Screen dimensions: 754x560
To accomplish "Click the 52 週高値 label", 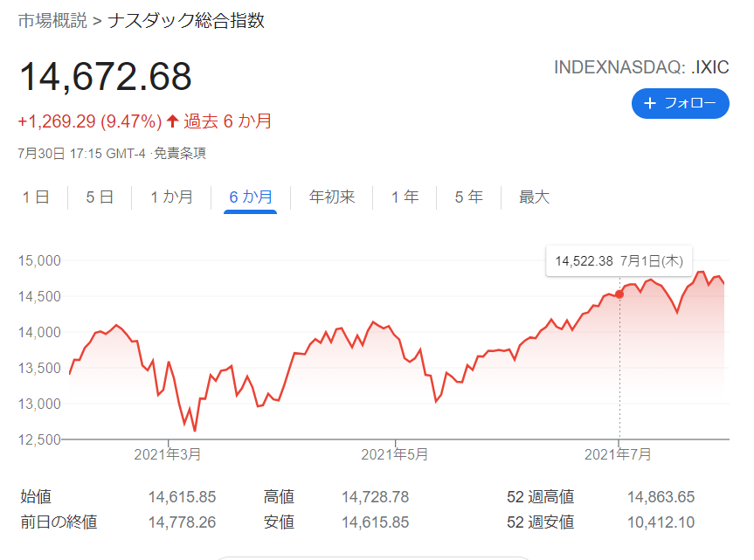I will click(x=540, y=497).
